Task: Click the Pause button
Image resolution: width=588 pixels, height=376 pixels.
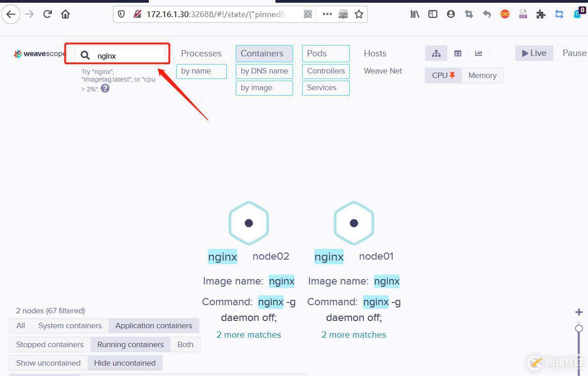Action: click(575, 53)
